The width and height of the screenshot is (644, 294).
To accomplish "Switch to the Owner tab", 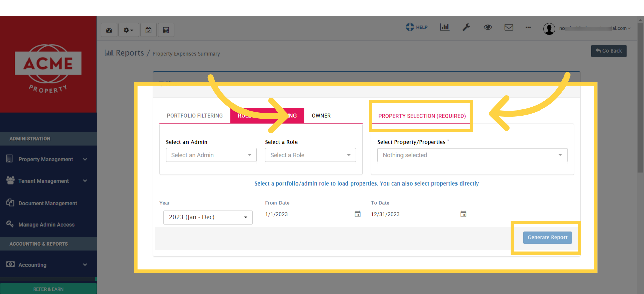I will (321, 116).
